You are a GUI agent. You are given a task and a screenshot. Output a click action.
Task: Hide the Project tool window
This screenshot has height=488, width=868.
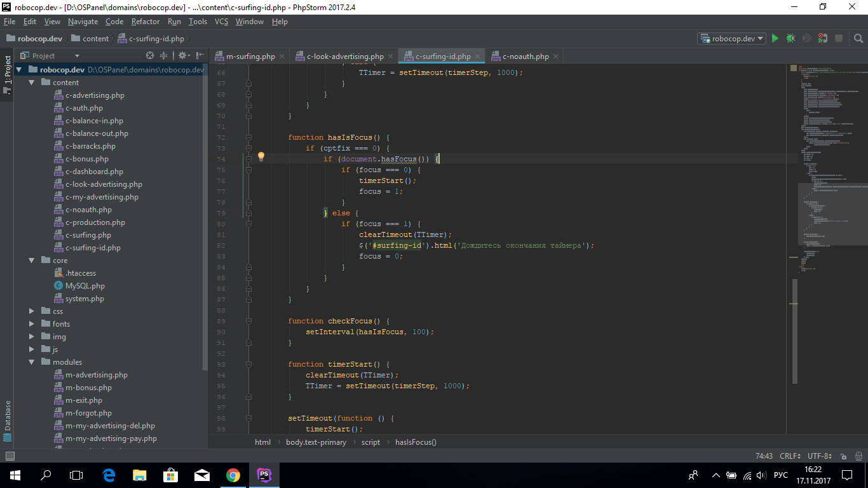[x=200, y=56]
